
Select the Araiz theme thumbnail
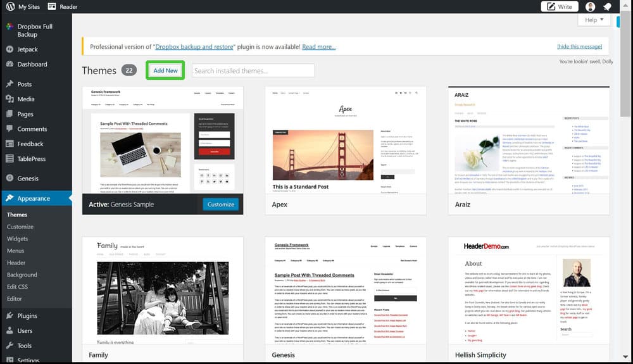tap(529, 140)
